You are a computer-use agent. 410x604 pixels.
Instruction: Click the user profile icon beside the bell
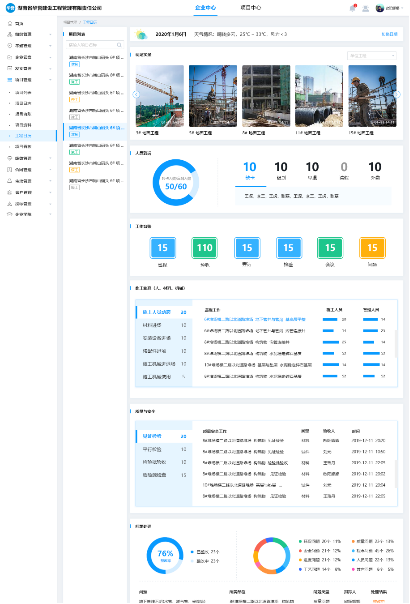tap(366, 8)
